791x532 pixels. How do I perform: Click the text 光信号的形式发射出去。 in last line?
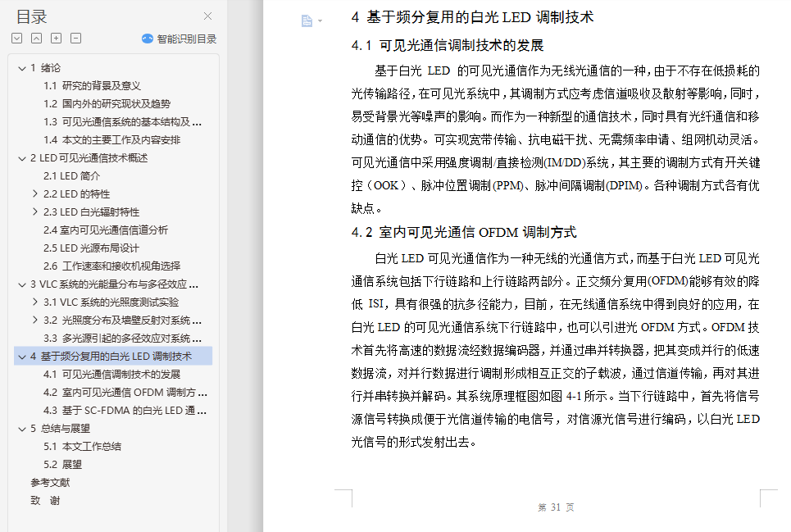pos(414,443)
